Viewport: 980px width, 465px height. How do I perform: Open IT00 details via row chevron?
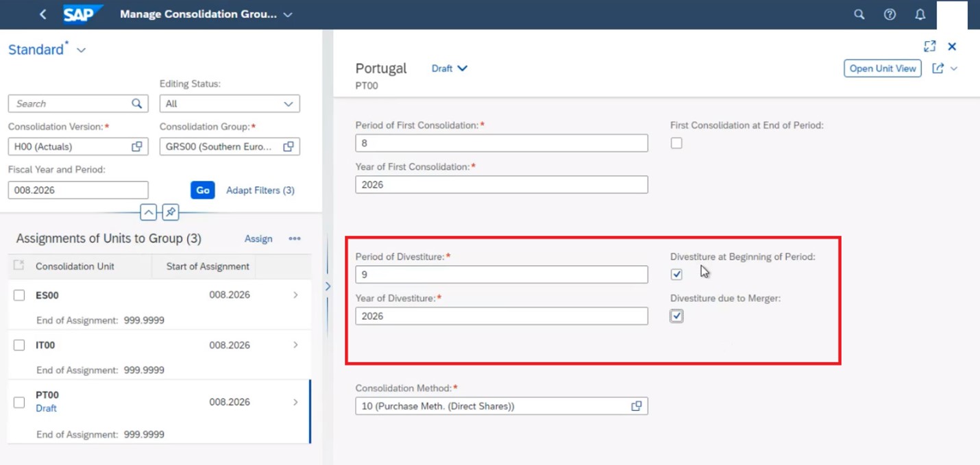coord(295,345)
